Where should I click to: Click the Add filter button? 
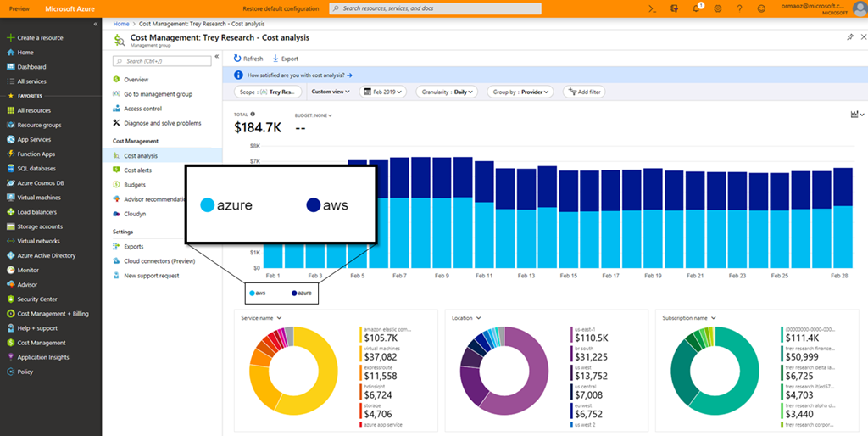coord(583,92)
